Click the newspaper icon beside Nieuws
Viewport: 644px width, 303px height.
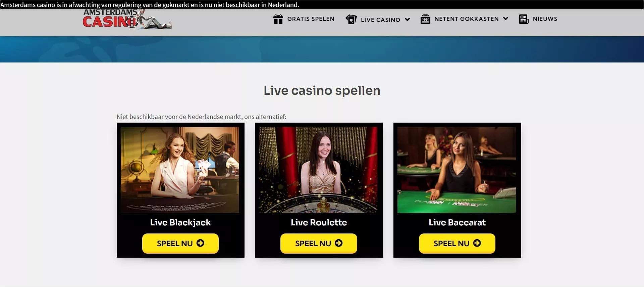524,19
